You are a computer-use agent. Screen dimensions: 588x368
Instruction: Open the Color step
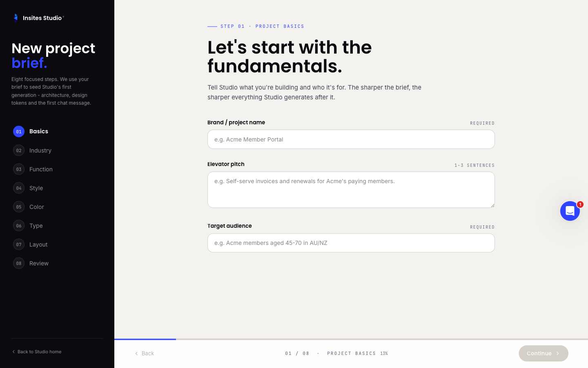pyautogui.click(x=57, y=207)
